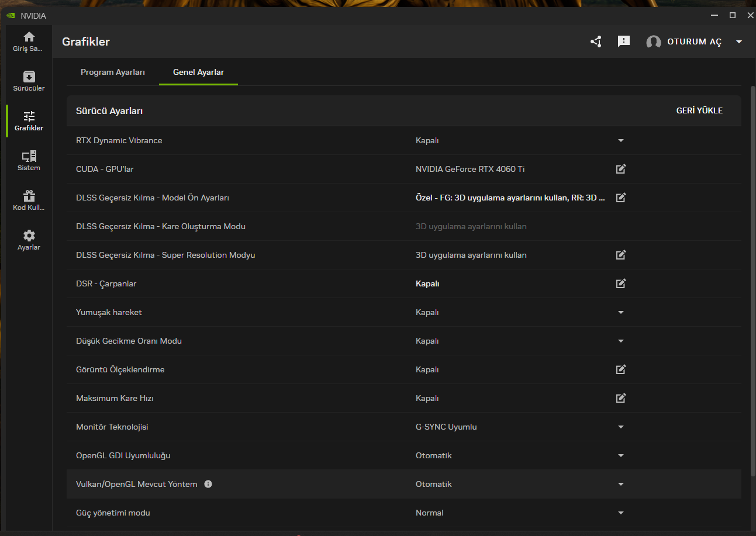Open the Monitör Teknolojisi dropdown

(621, 427)
